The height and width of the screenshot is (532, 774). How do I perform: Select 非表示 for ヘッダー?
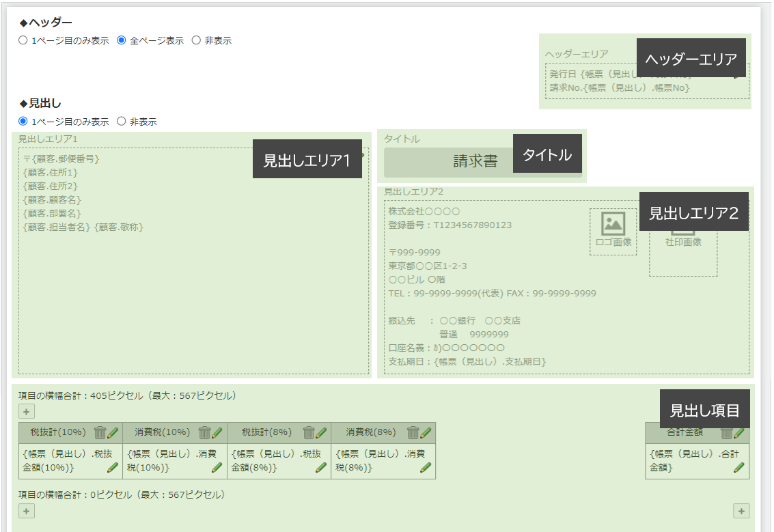(x=195, y=40)
